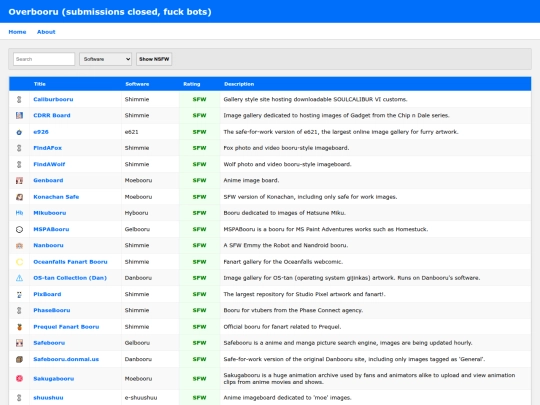Open the PixBoard link
The image size is (540, 405).
tap(47, 294)
